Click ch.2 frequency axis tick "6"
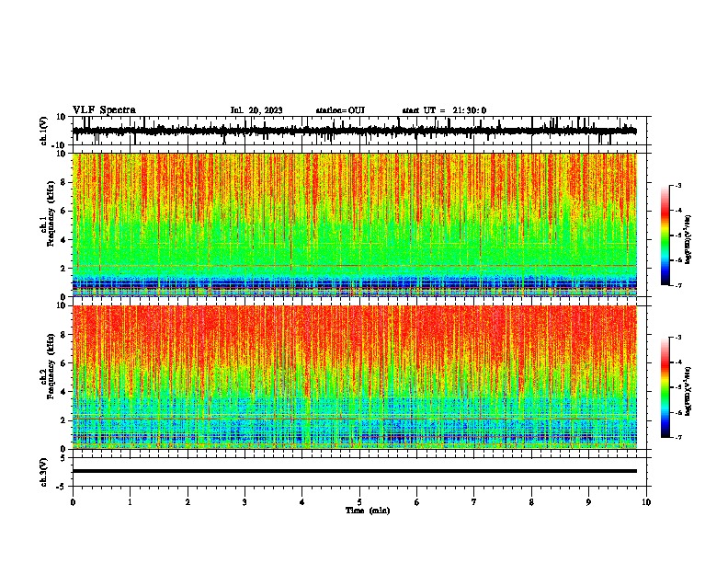The width and height of the screenshot is (728, 563). click(63, 363)
